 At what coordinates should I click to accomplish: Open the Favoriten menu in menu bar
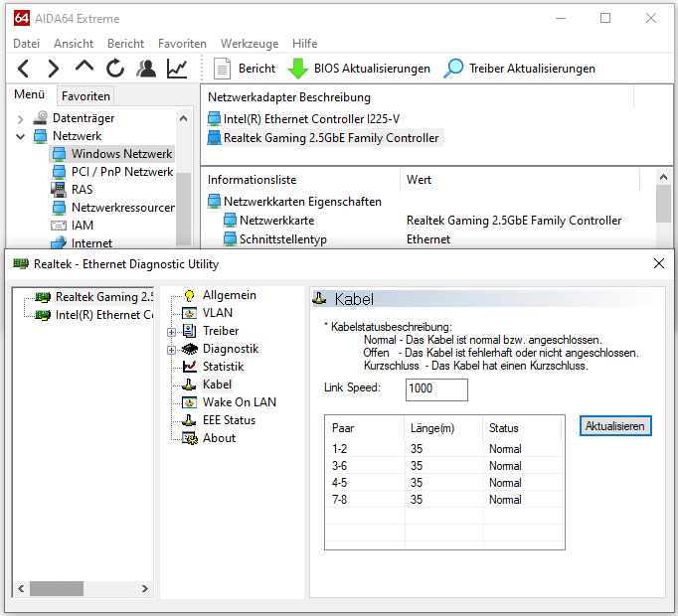[x=182, y=44]
